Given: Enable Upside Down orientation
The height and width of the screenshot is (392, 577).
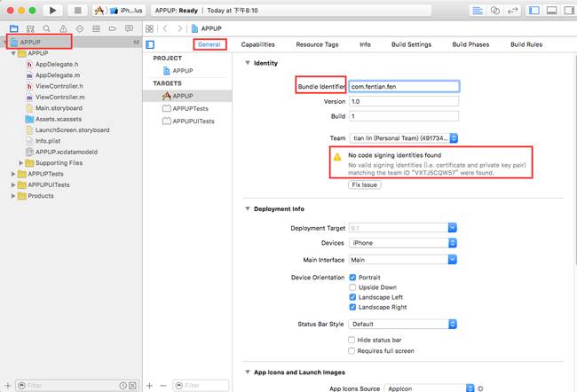Looking at the screenshot, I should coord(353,287).
